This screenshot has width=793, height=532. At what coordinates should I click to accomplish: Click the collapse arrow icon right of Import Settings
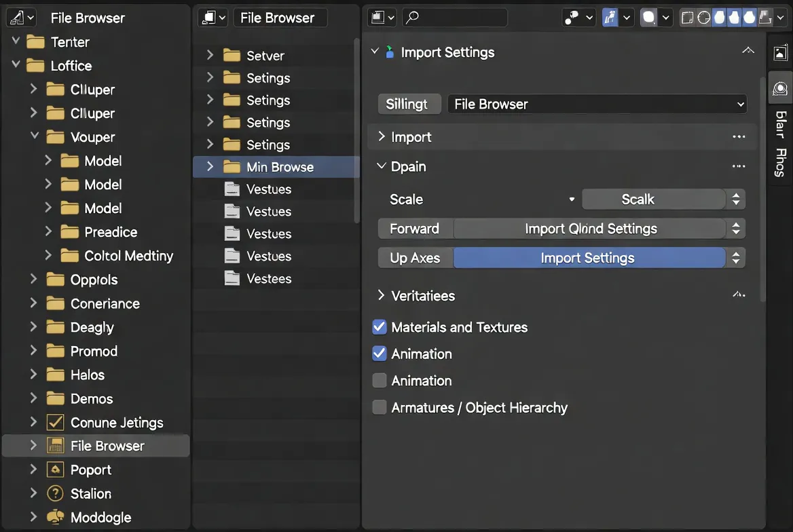point(748,51)
